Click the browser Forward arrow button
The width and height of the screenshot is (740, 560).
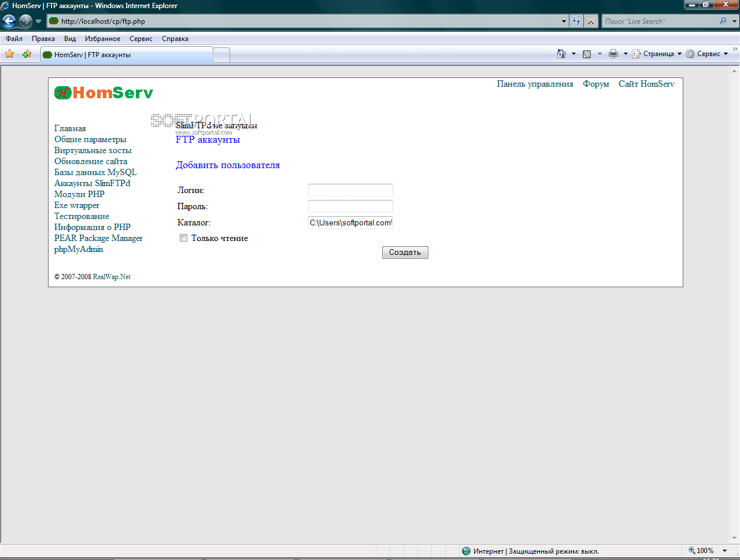[25, 21]
